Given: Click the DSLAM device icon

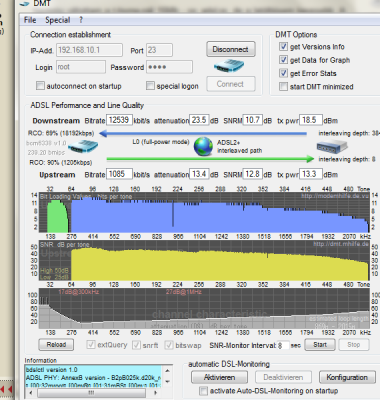Looking at the screenshot, I should click(332, 146).
